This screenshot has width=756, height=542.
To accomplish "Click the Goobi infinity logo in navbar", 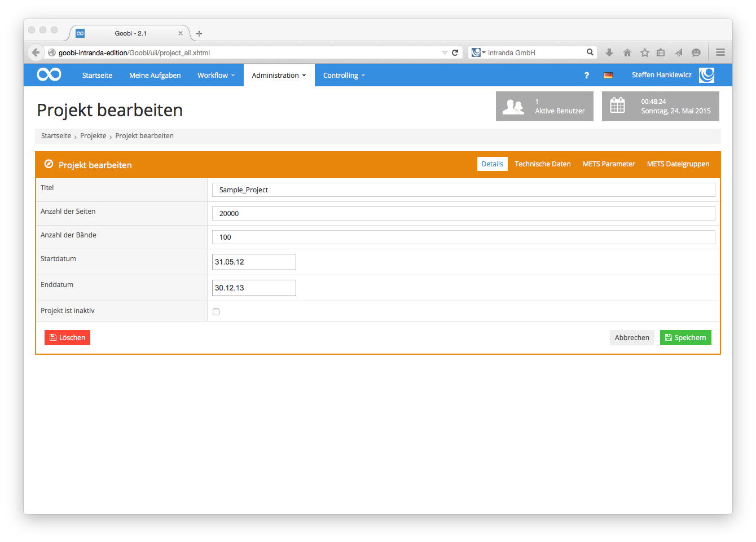I will point(49,74).
